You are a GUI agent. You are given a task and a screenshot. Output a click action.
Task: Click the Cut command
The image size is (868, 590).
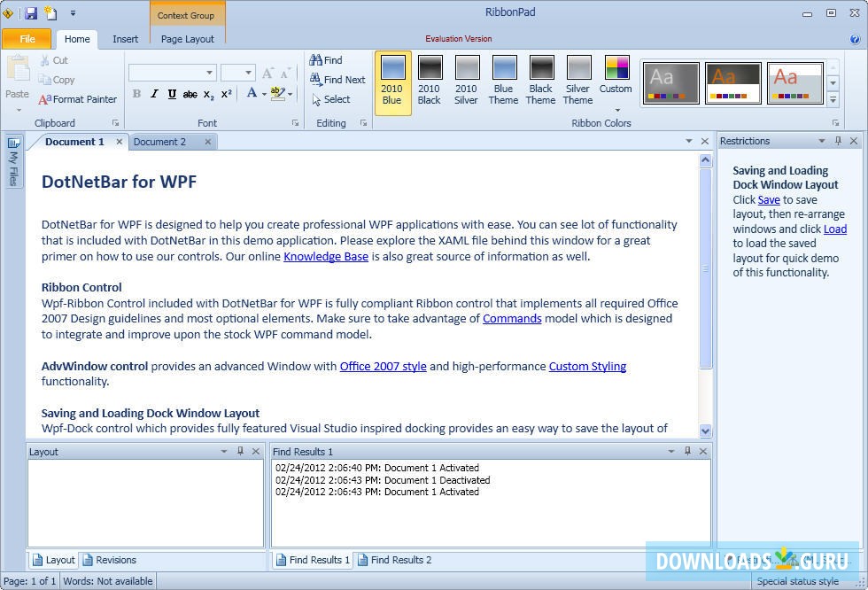[x=54, y=60]
